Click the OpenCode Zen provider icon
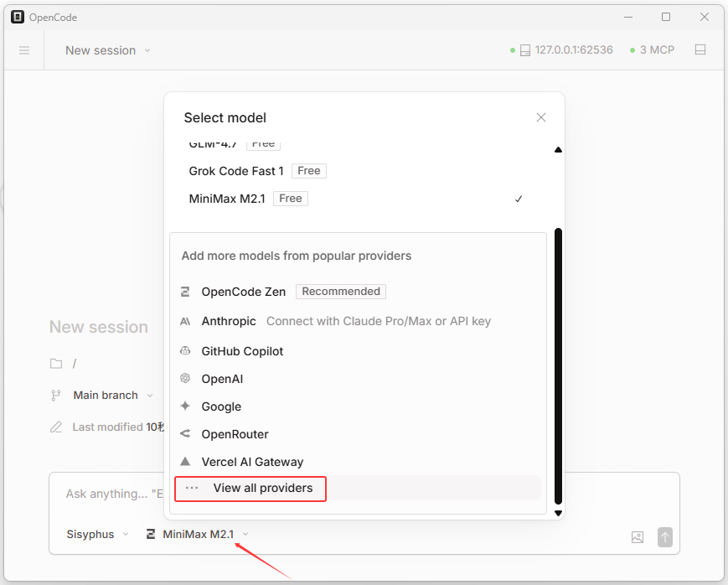 pos(185,292)
